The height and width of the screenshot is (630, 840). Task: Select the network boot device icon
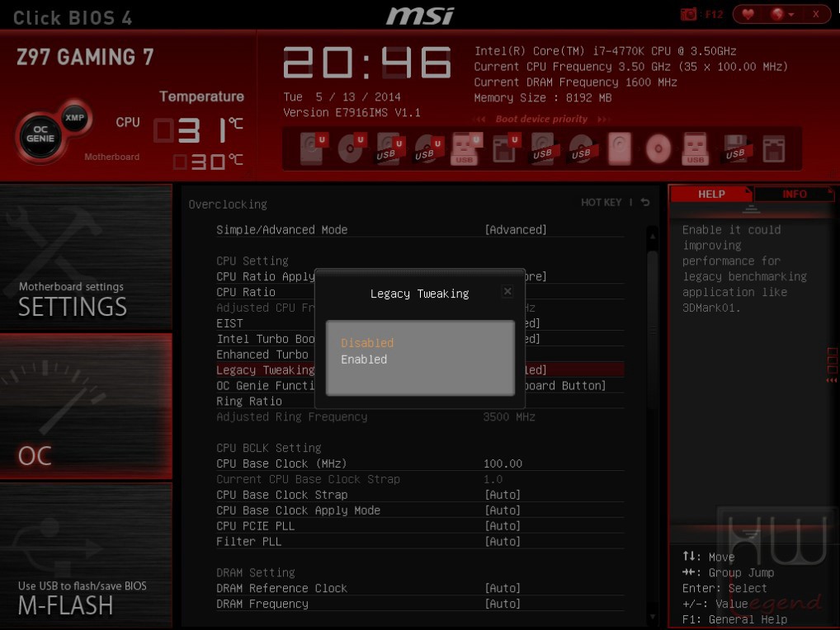click(773, 148)
